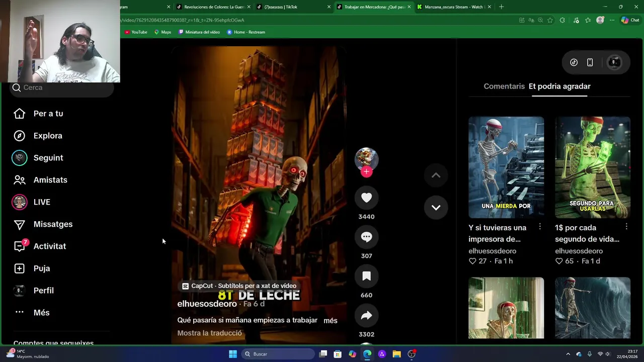Switch to Comentaris tab
The width and height of the screenshot is (644, 362).
[504, 86]
